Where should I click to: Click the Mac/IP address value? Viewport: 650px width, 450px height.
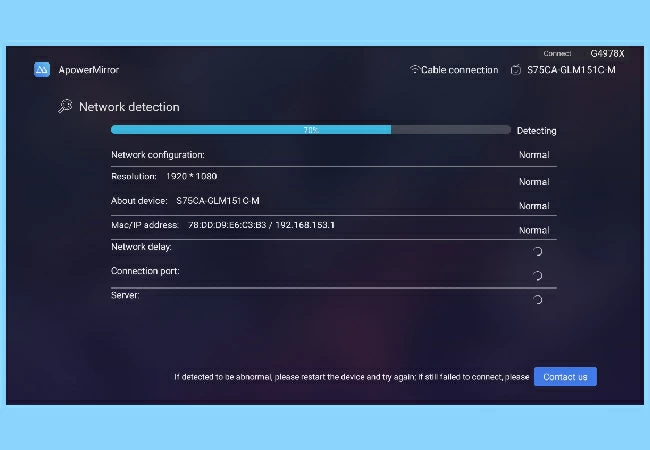coord(262,225)
